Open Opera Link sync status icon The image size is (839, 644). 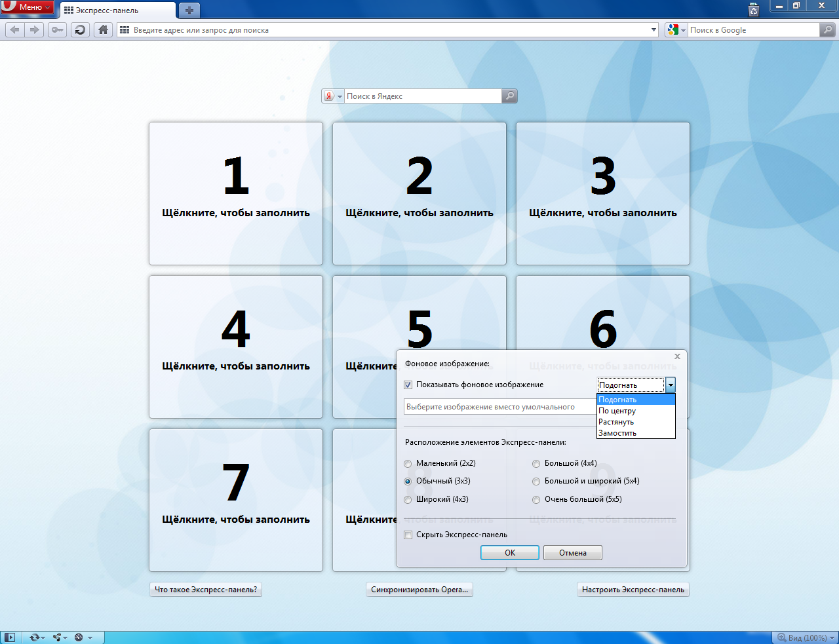pos(35,637)
